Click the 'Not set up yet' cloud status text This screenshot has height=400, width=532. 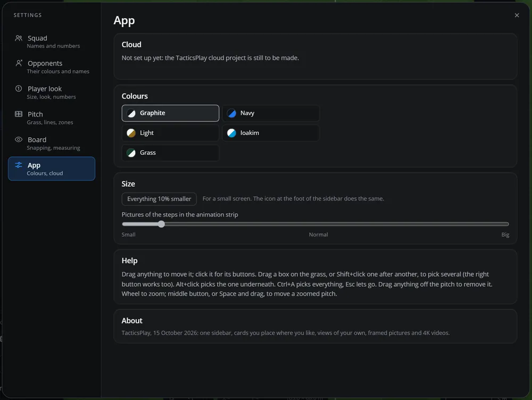point(210,58)
